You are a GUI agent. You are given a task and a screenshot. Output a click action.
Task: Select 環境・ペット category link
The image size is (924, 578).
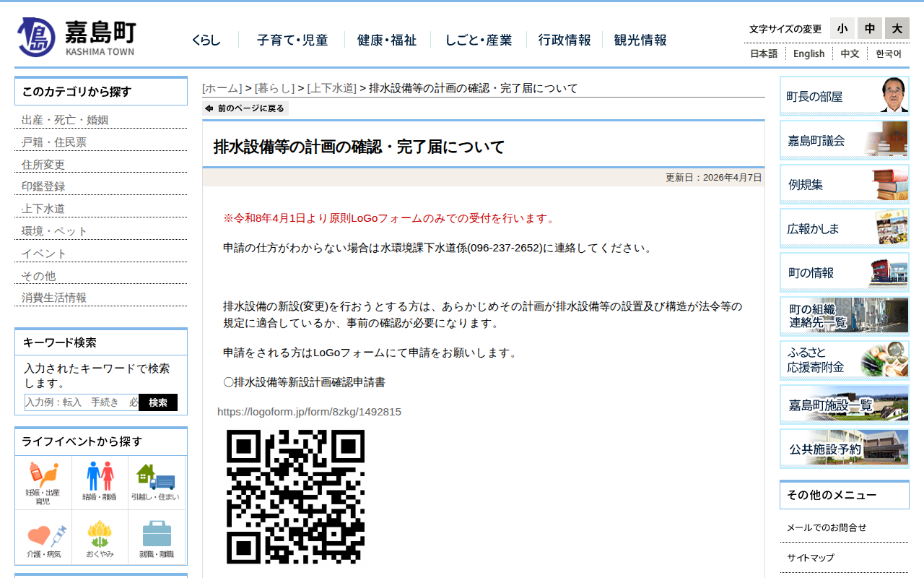(54, 231)
